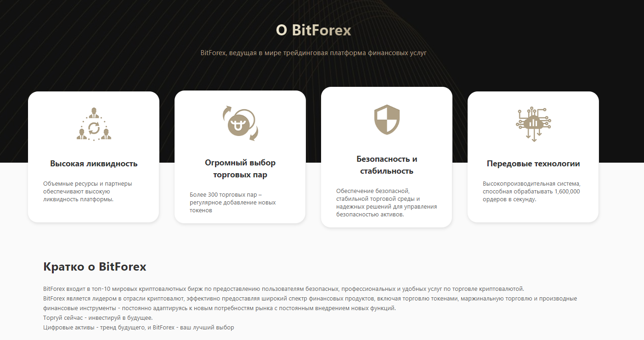
Task: Click text about 300 торговых пар
Action: (x=233, y=202)
